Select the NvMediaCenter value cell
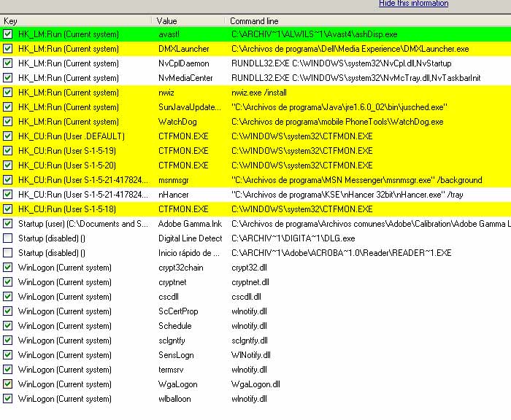The width and height of the screenshot is (511, 420). point(185,78)
